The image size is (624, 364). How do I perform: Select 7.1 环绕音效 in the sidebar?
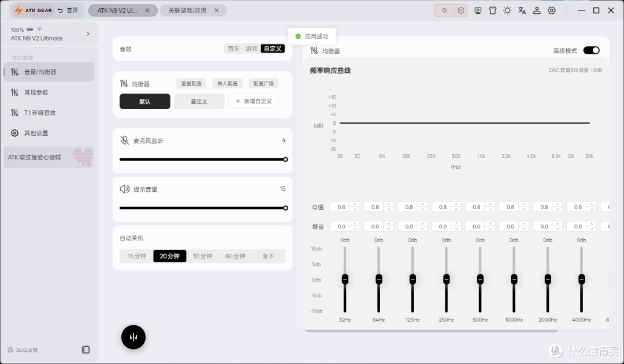pyautogui.click(x=49, y=113)
